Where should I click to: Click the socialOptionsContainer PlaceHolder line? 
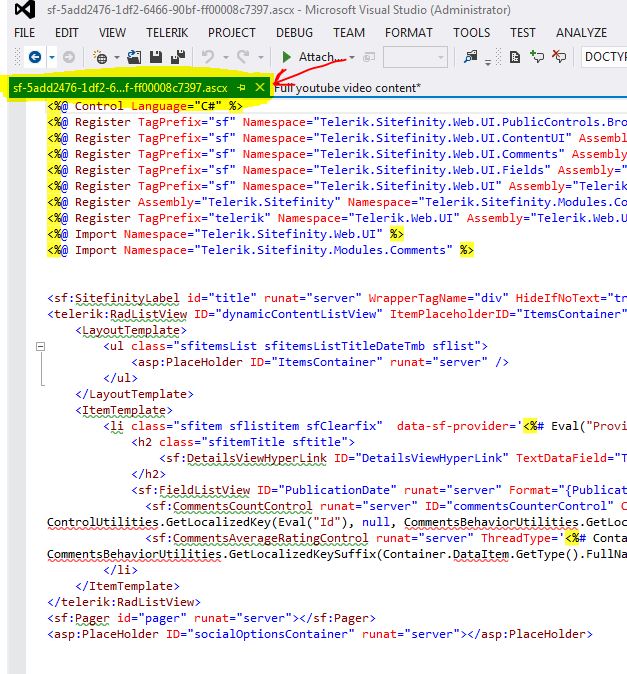(x=320, y=634)
